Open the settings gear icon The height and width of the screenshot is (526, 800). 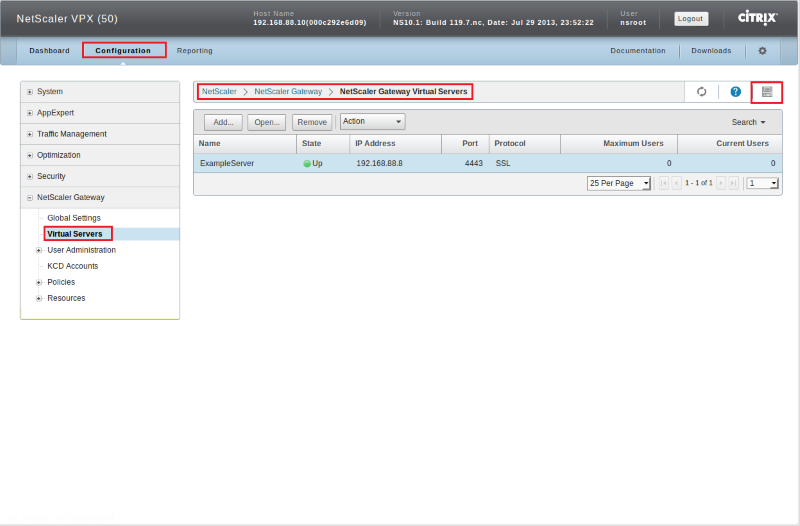point(762,51)
